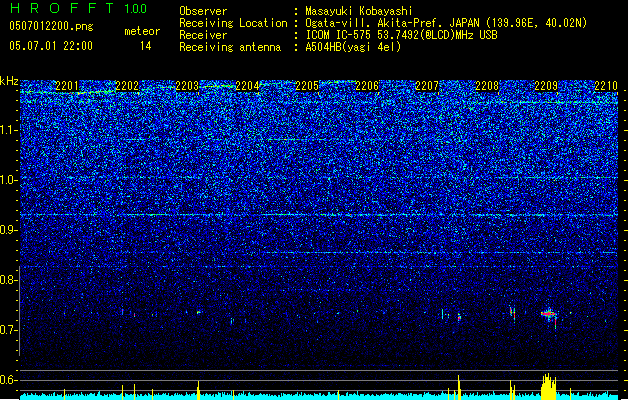Click the date stamp 05.07.01 22:00
The width and height of the screenshot is (629, 400).
click(51, 46)
